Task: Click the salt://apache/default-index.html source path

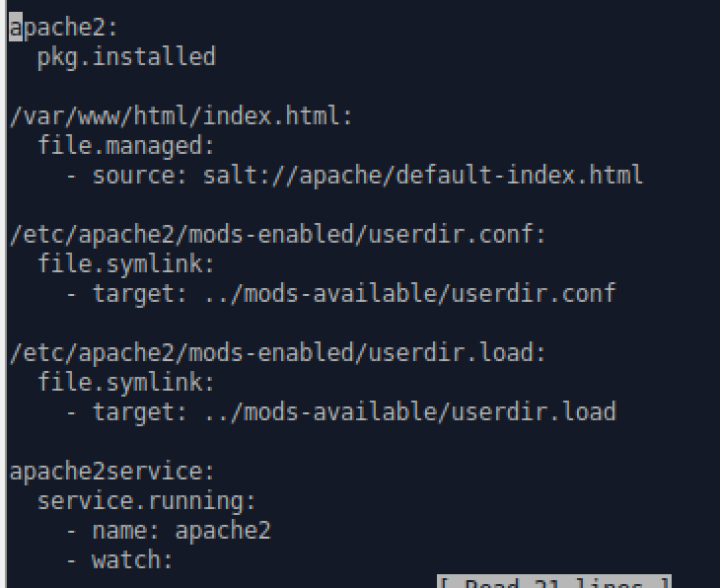Action: (x=423, y=176)
